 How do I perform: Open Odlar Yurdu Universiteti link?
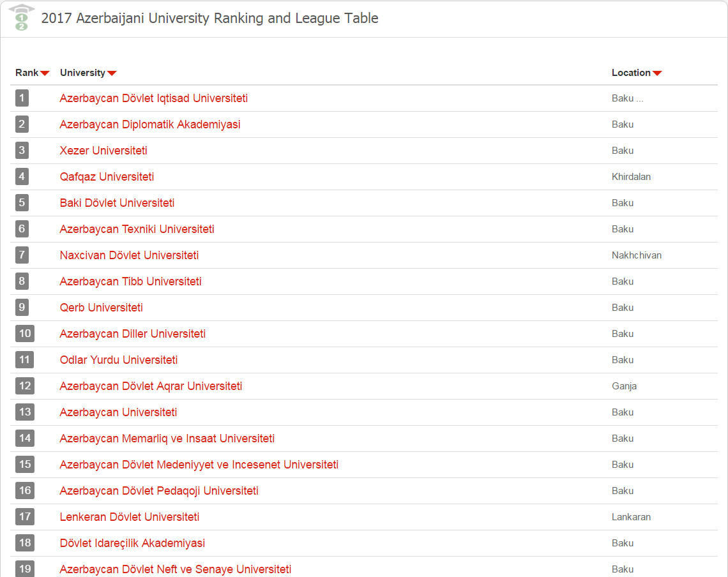(x=119, y=360)
